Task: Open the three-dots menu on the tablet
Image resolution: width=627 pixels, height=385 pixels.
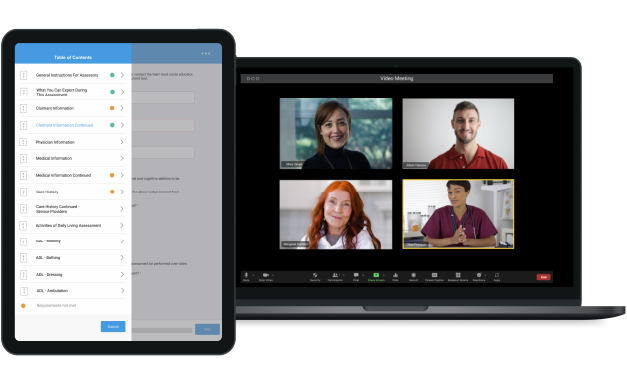Action: [206, 54]
